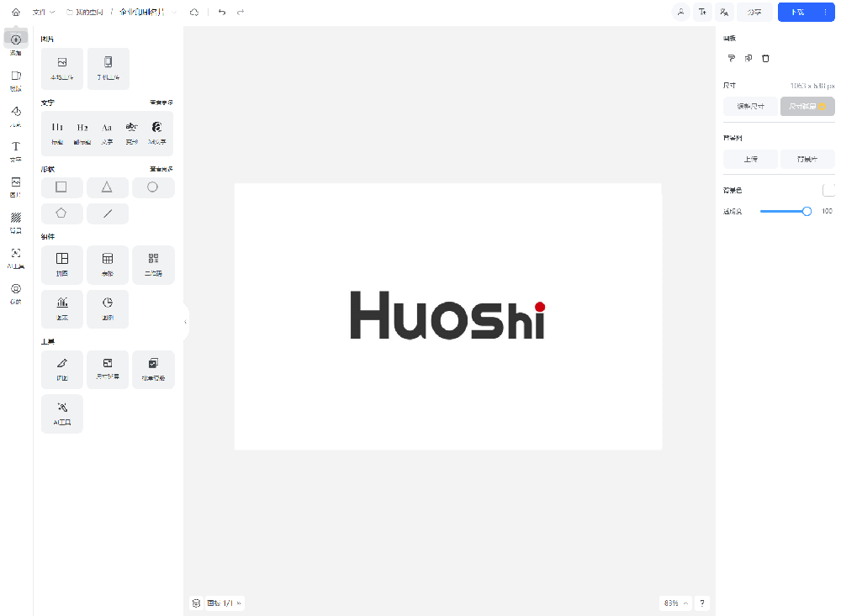Add a pie chart legend component
This screenshot has width=841, height=616.
point(108,308)
